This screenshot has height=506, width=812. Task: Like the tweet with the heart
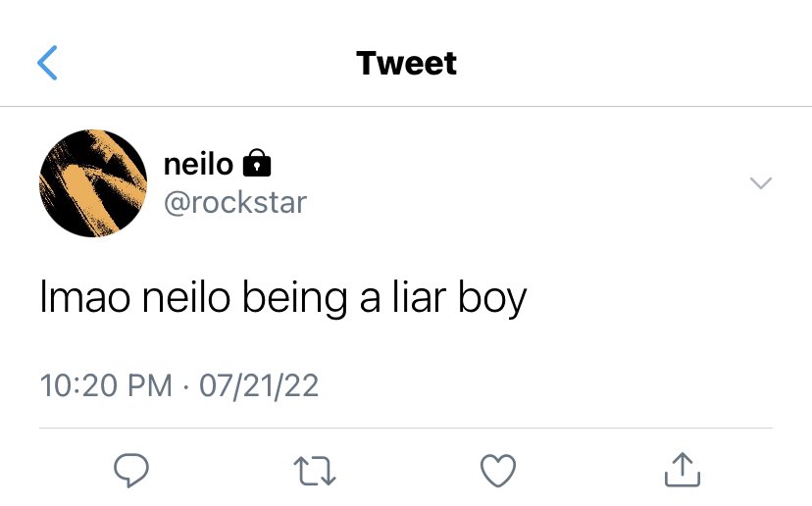tap(498, 471)
